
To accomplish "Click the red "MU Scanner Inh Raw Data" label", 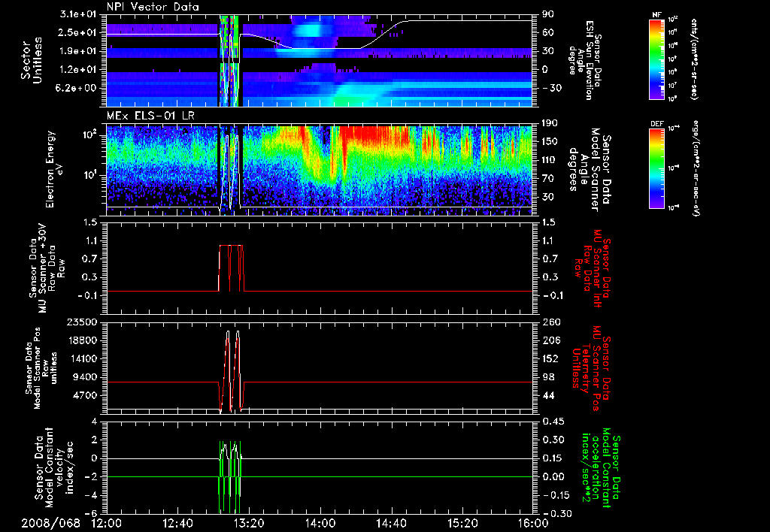I will click(593, 268).
